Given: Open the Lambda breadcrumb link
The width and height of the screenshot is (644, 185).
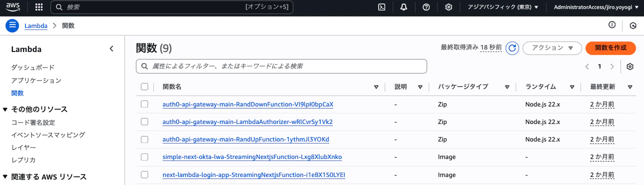Looking at the screenshot, I should (x=36, y=25).
